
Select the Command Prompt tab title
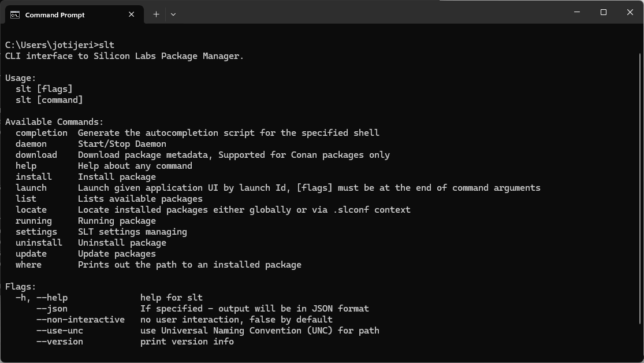[55, 15]
